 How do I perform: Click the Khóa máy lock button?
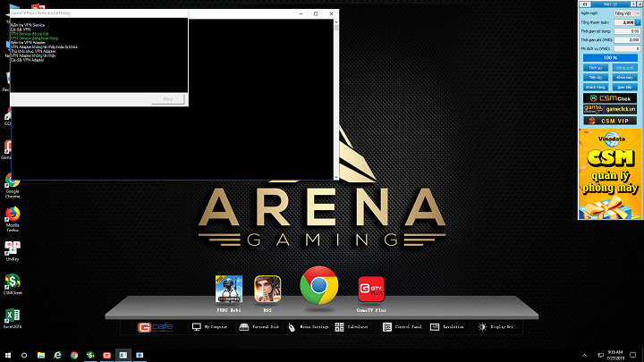[x=624, y=77]
